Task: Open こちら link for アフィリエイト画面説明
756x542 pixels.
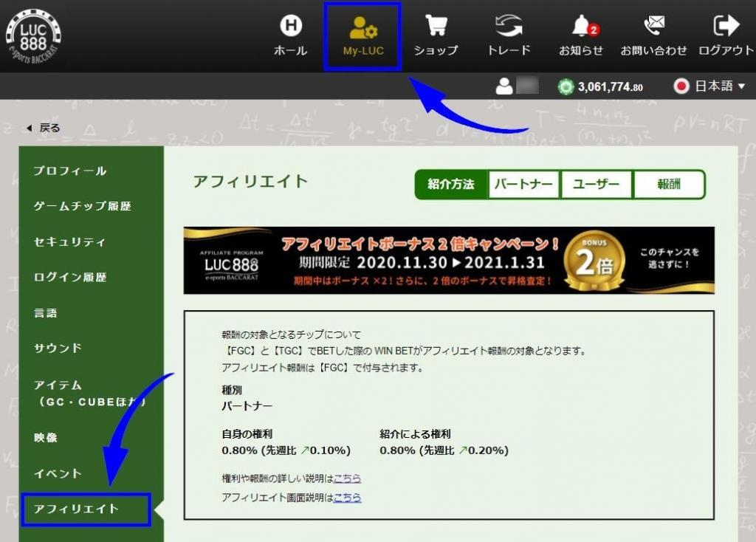Action: coord(347,497)
